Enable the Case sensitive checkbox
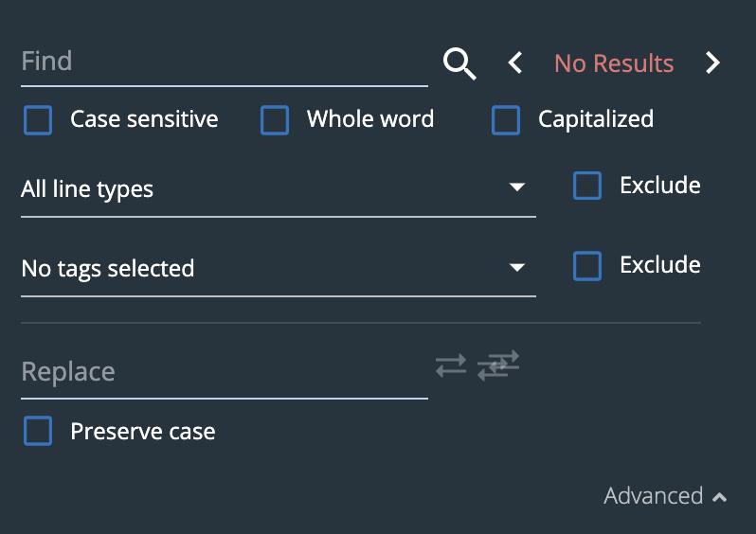 pyautogui.click(x=38, y=120)
